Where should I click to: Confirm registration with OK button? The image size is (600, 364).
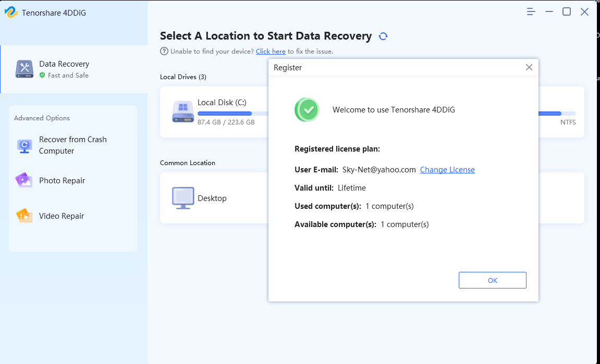[493, 280]
